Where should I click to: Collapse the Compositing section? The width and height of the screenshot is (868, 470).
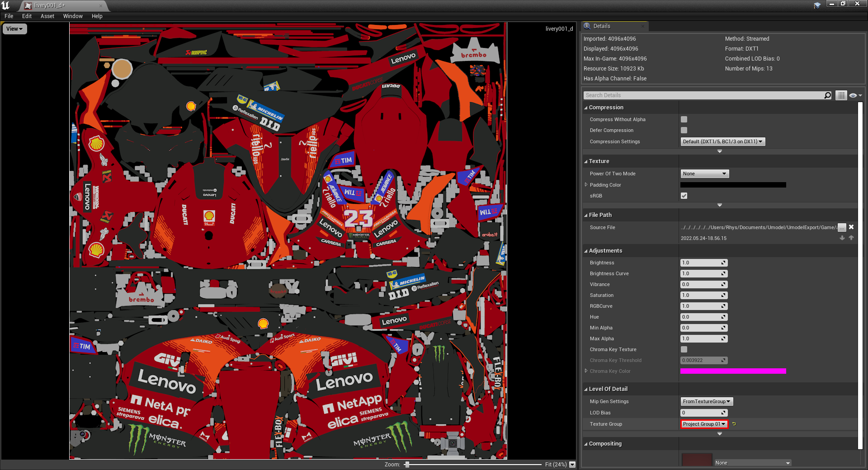[x=586, y=444]
